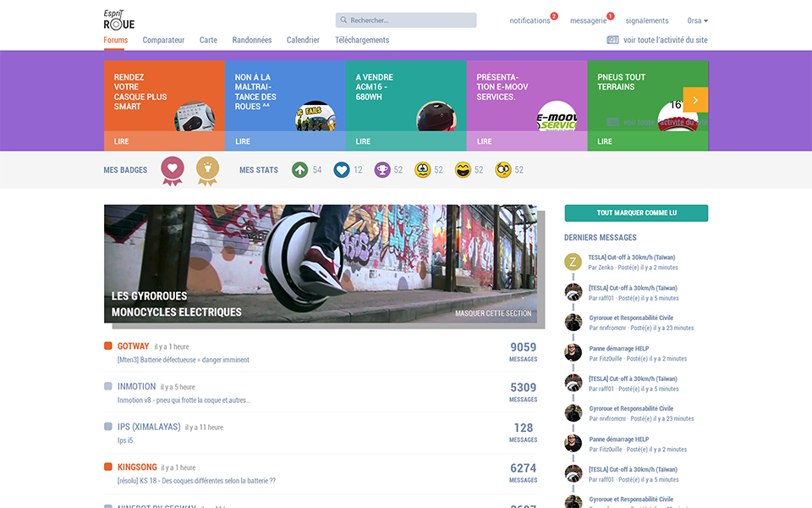Open messagerie
Screen dimensions: 812x508
click(589, 20)
